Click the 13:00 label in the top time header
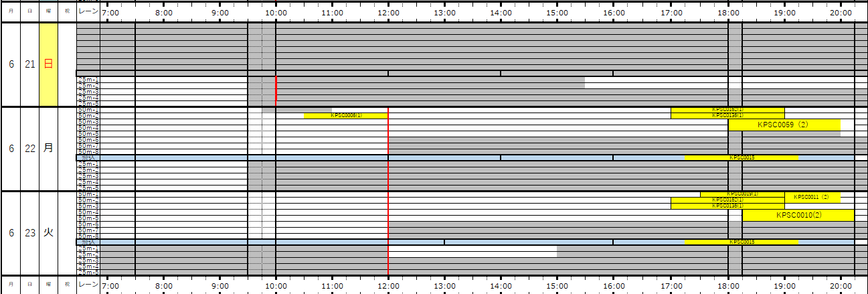This screenshot has width=868, height=294. [445, 12]
